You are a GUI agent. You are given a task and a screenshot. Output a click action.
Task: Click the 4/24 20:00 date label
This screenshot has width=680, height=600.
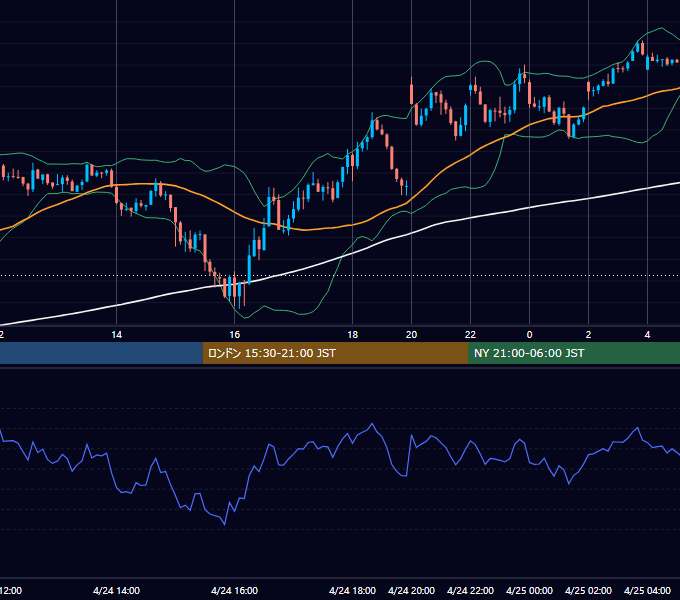pos(412,590)
